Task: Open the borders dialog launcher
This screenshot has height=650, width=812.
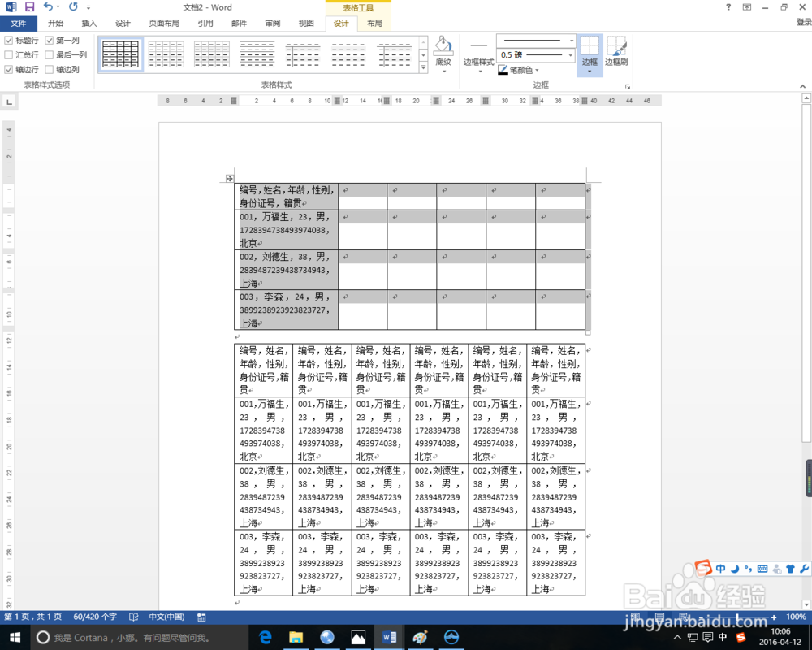Action: click(627, 86)
